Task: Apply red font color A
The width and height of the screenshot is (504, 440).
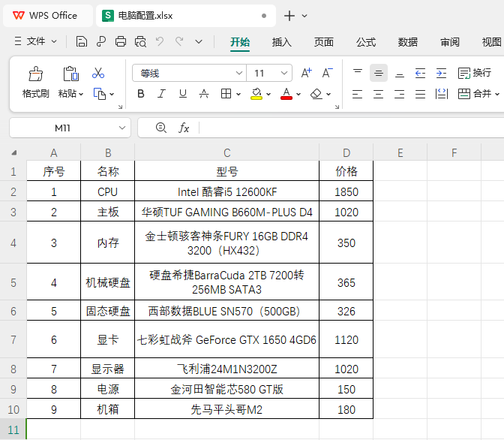Action: click(x=286, y=94)
